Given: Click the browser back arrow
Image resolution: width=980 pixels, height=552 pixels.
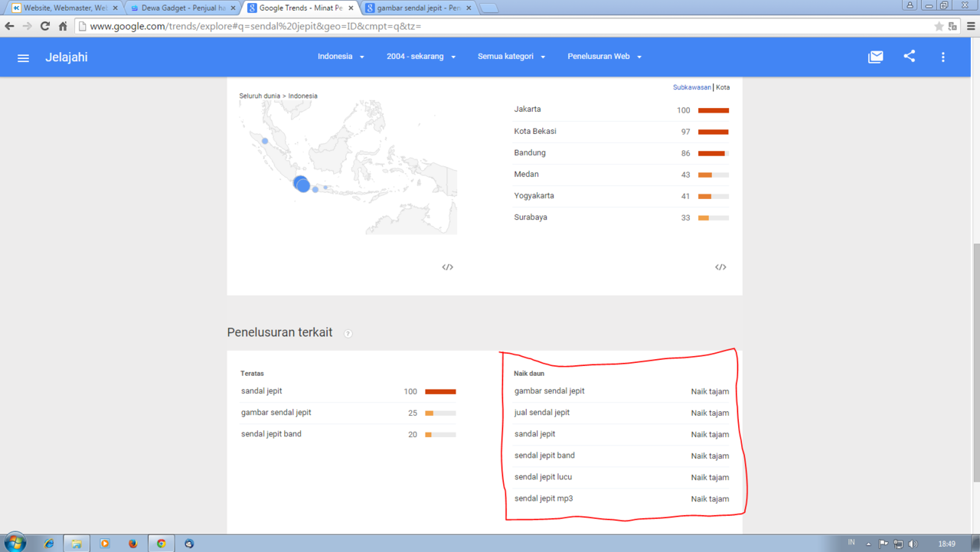Looking at the screenshot, I should point(10,26).
